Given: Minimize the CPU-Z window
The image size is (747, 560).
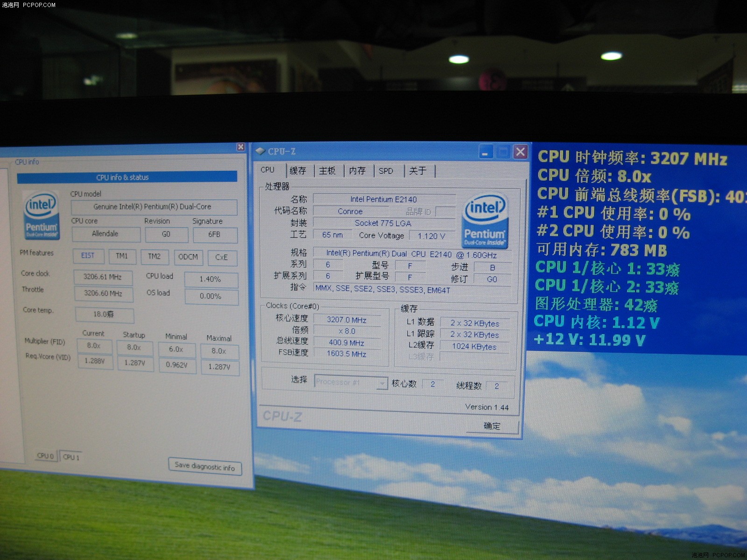Looking at the screenshot, I should click(486, 152).
